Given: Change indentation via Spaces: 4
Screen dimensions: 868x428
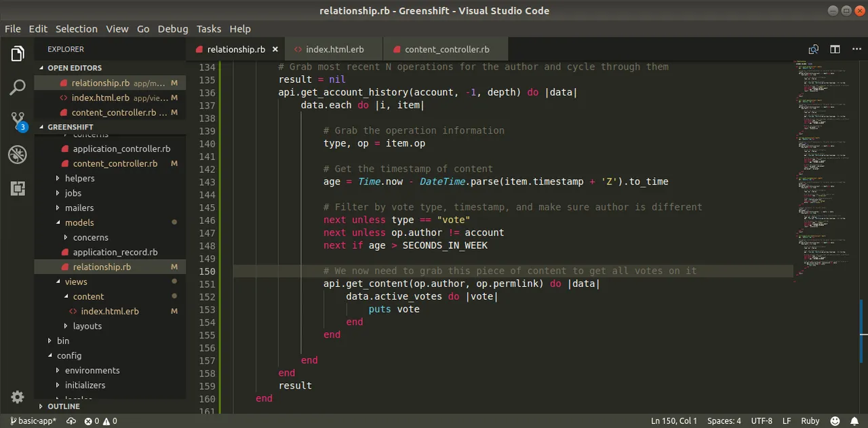Looking at the screenshot, I should [x=724, y=421].
